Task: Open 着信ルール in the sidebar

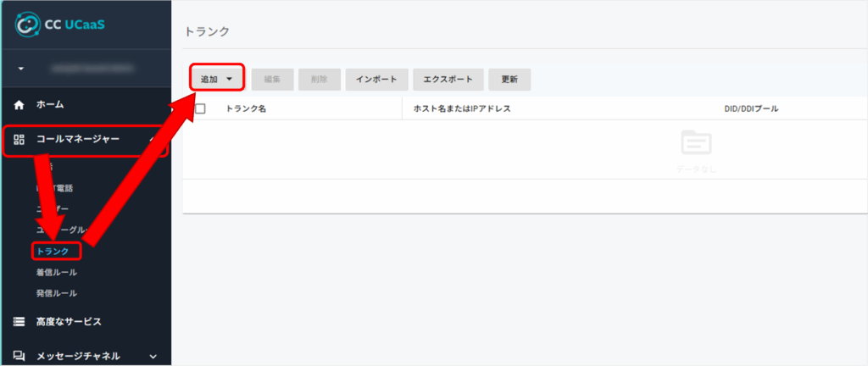Action: 56,272
